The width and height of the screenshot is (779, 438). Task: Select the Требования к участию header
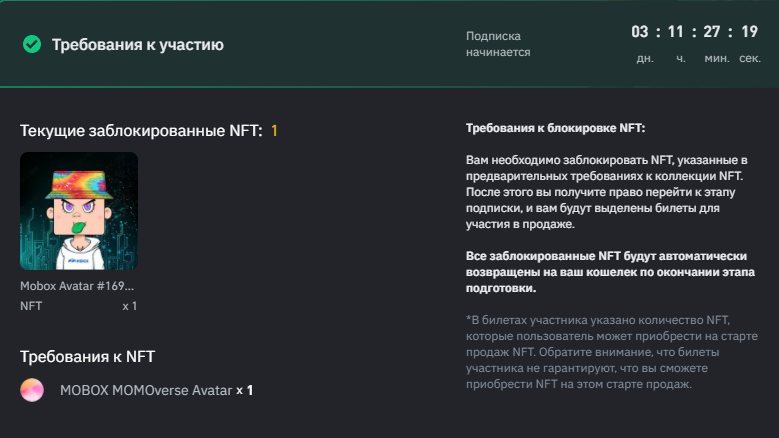pos(138,45)
